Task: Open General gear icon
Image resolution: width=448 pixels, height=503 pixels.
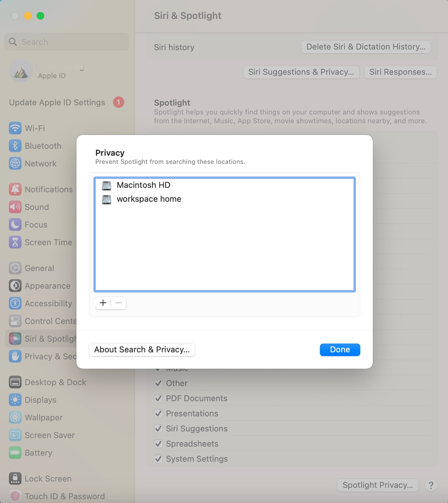Action: 15,268
